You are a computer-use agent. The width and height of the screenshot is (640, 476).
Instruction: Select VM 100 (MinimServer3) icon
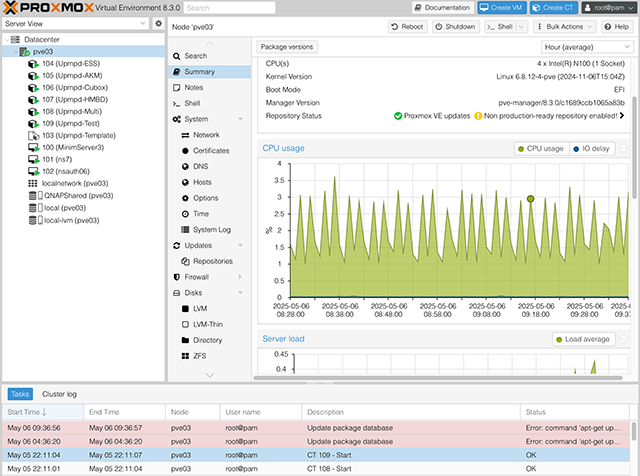tap(33, 147)
